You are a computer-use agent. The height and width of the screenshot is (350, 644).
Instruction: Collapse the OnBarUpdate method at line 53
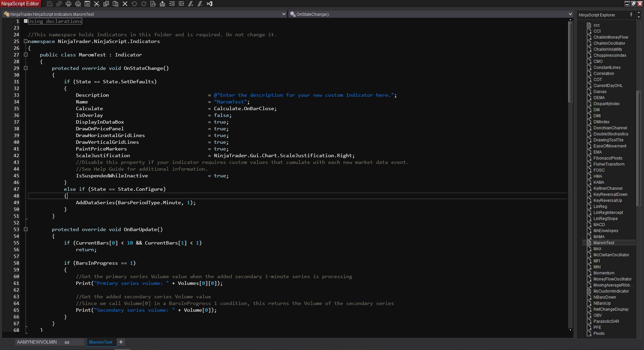coord(26,229)
